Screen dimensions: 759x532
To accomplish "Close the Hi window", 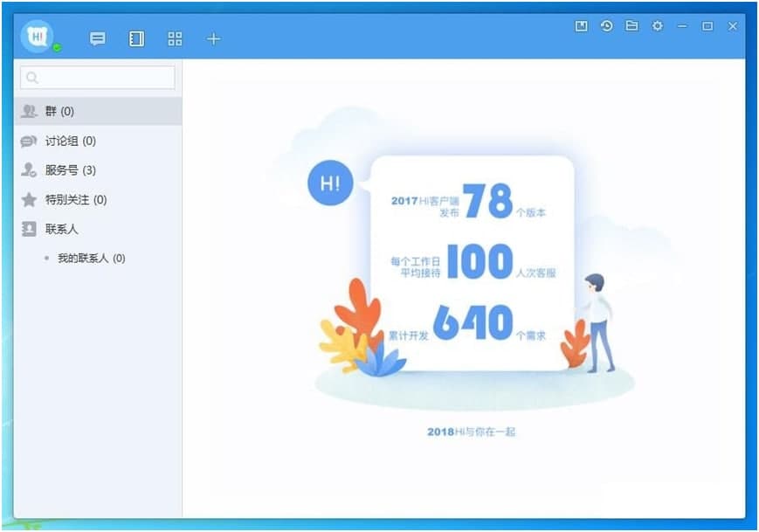I will 733,26.
